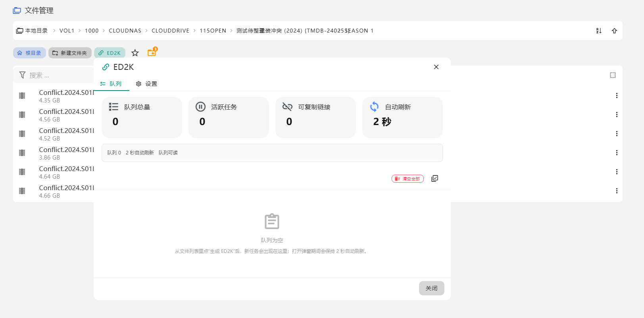The height and width of the screenshot is (318, 644).
Task: Click the 自动刷新 card
Action: pos(402,118)
